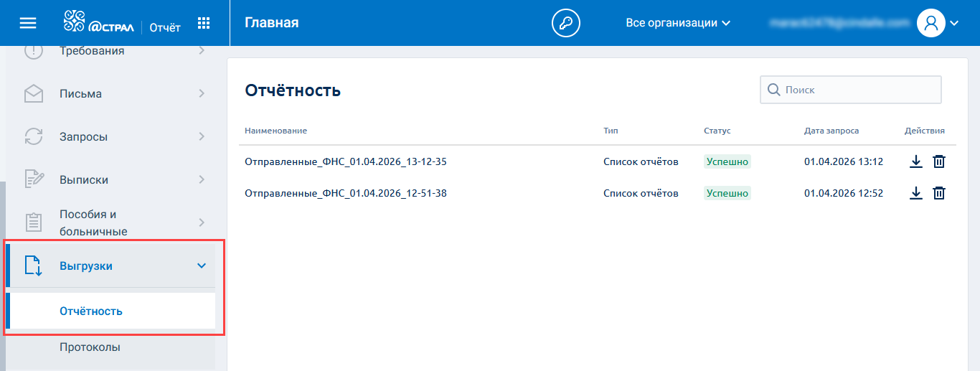Viewport: 980px width, 371px height.
Task: Open the Протоколы submenu item
Action: [90, 347]
